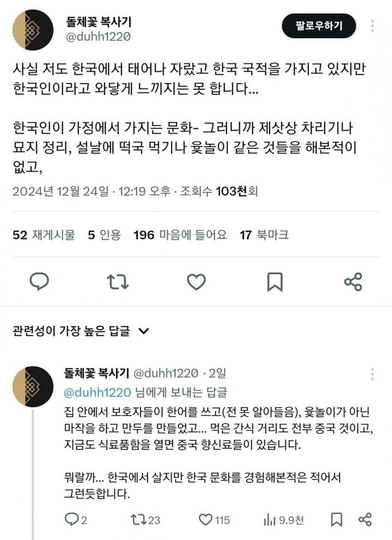
Task: Open the more options menu on main post
Action: pos(372,26)
